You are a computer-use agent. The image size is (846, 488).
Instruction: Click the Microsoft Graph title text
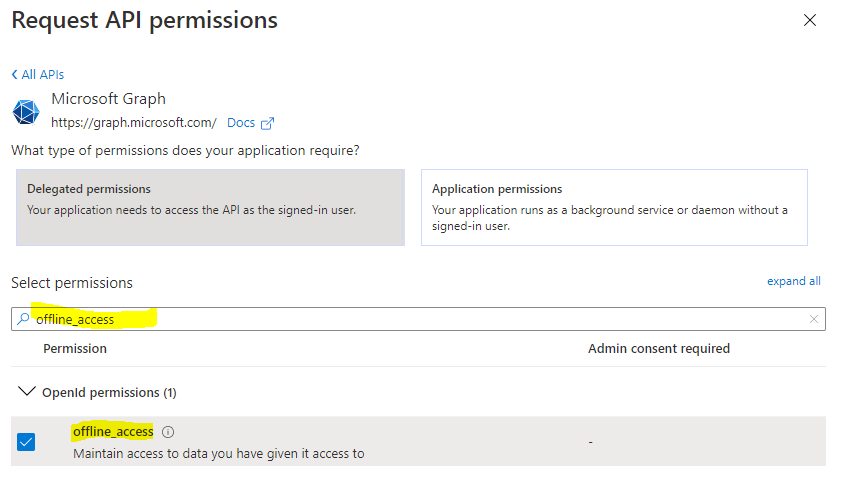(108, 99)
